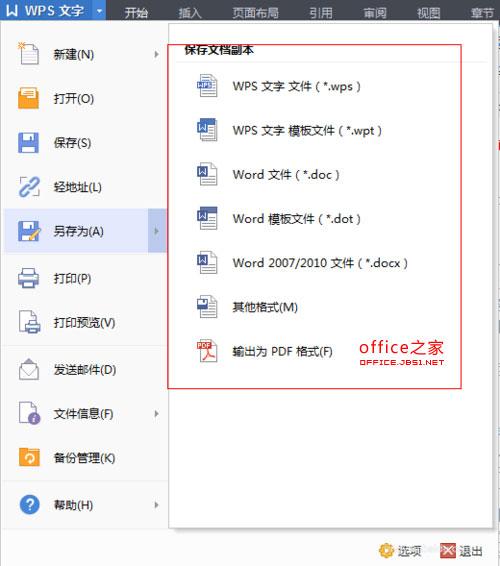
Task: Open WPS 文字 application menu dropdown arrow
Action: (99, 11)
